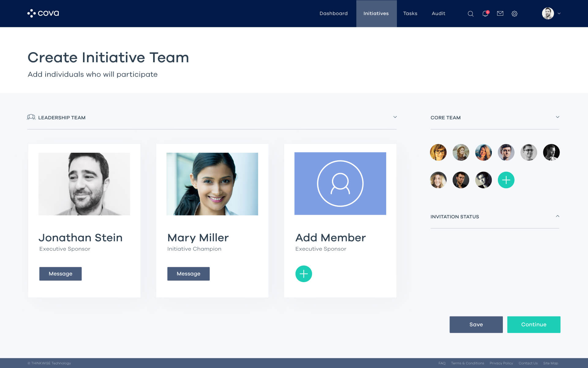Switch to the Dashboard tab
588x368 pixels.
click(x=334, y=13)
